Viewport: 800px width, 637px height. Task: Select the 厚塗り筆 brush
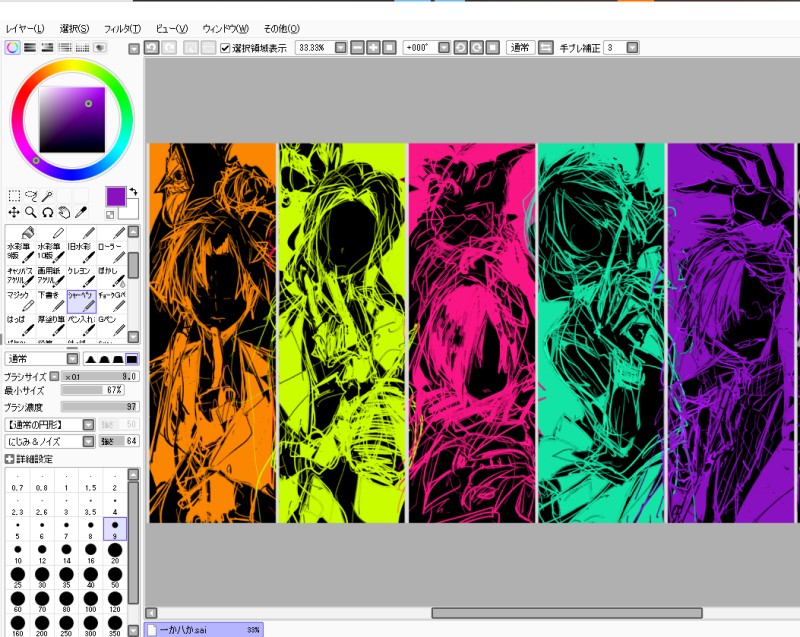(x=51, y=325)
